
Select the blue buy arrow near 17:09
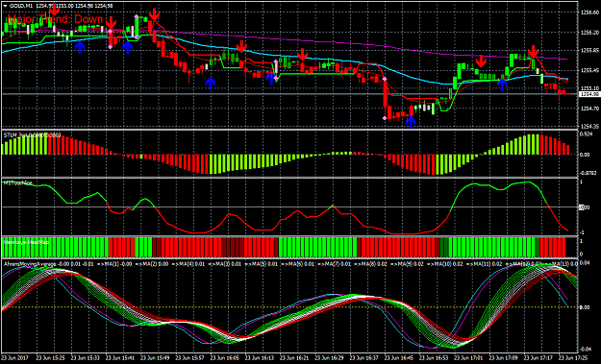coord(502,85)
